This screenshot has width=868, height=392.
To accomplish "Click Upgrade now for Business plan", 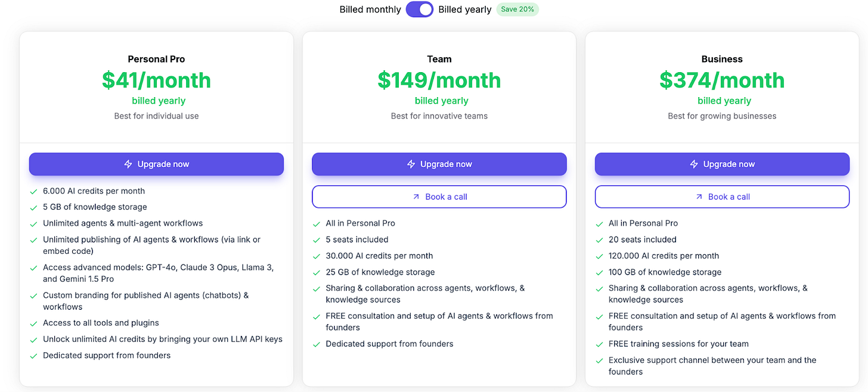I will click(x=722, y=164).
